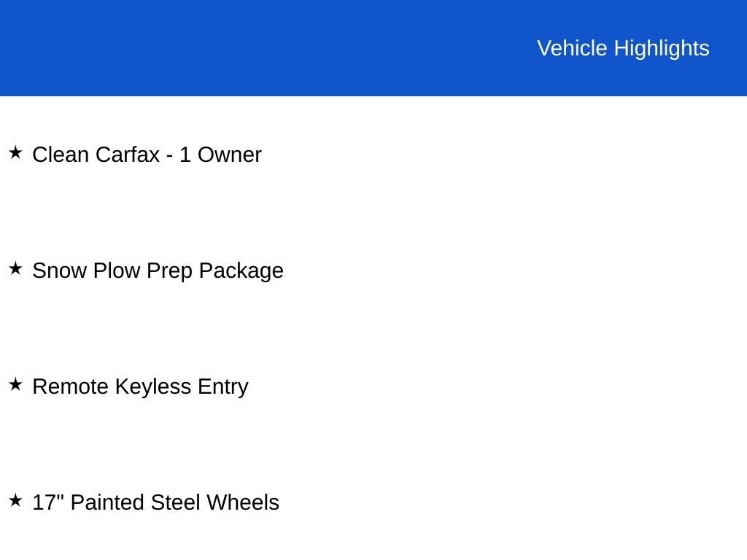Click the word Highlights in the blue header

tap(662, 48)
